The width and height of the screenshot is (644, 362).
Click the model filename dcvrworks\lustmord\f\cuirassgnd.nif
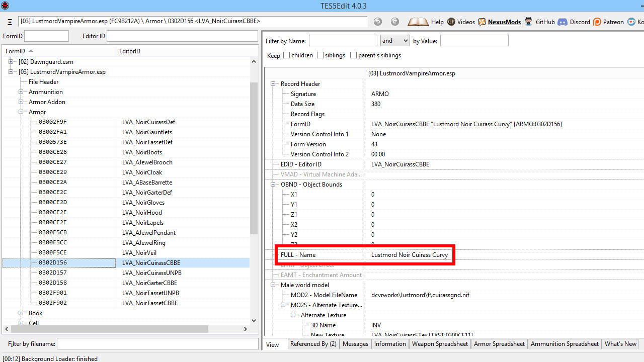click(420, 295)
